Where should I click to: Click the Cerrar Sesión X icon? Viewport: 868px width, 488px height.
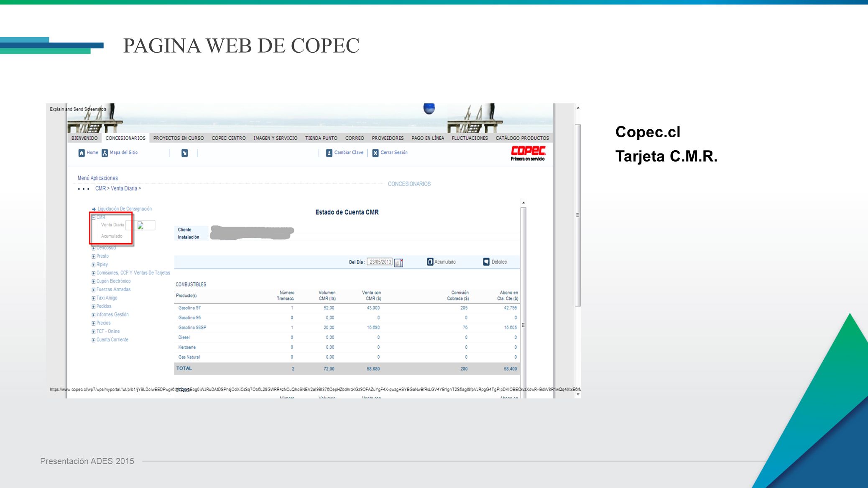pyautogui.click(x=375, y=153)
